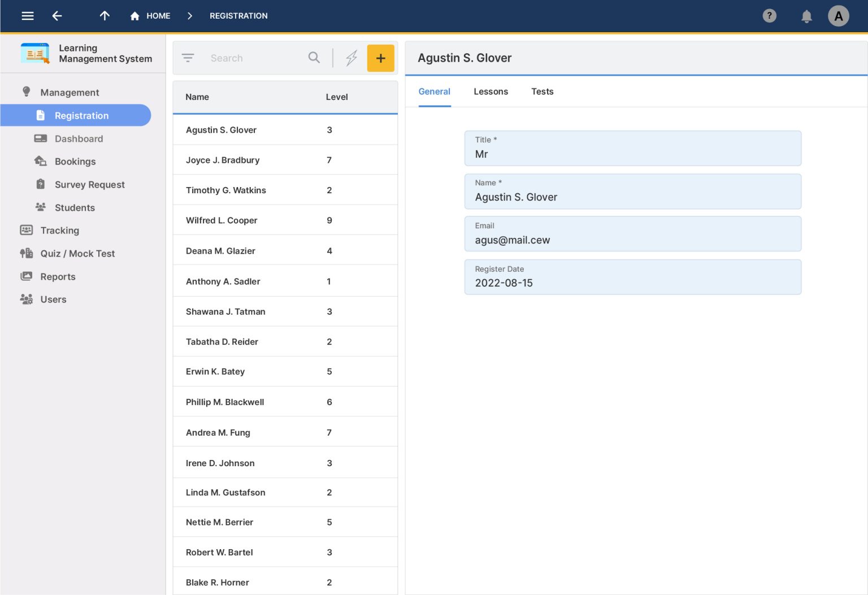Viewport: 868px width, 595px height.
Task: Click the up arrow navigation icon
Action: pyautogui.click(x=105, y=16)
